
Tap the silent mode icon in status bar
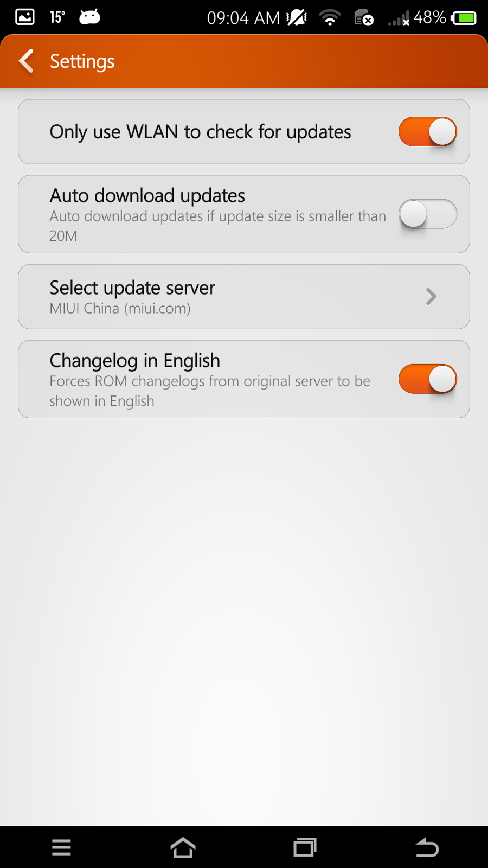point(297,18)
